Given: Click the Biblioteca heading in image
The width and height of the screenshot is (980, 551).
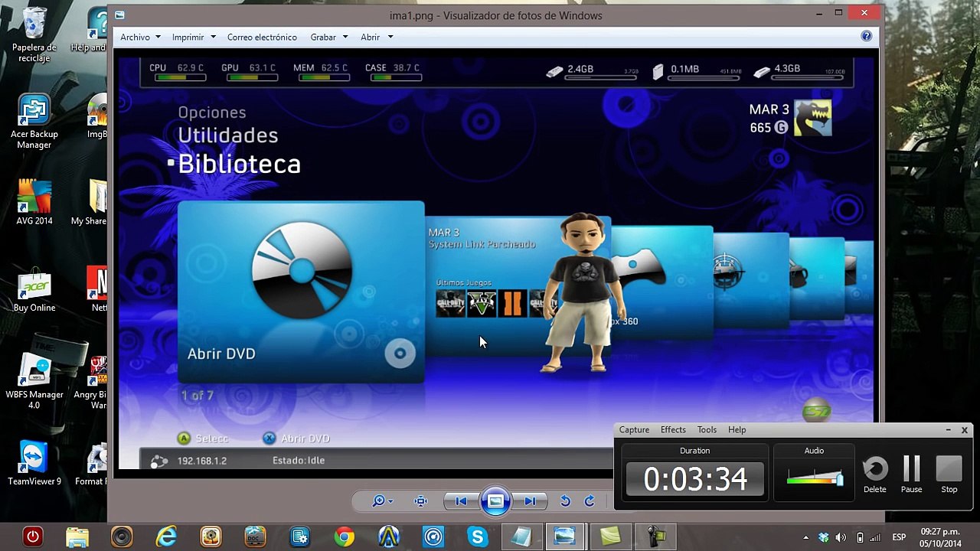Looking at the screenshot, I should tap(239, 165).
